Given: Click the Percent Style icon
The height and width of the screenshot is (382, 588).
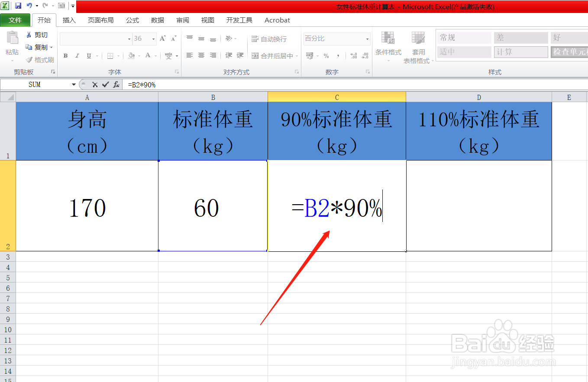Looking at the screenshot, I should [x=326, y=56].
